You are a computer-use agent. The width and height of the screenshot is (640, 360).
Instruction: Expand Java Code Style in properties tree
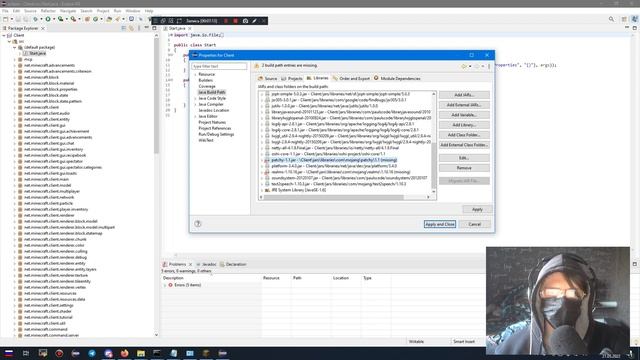196,98
